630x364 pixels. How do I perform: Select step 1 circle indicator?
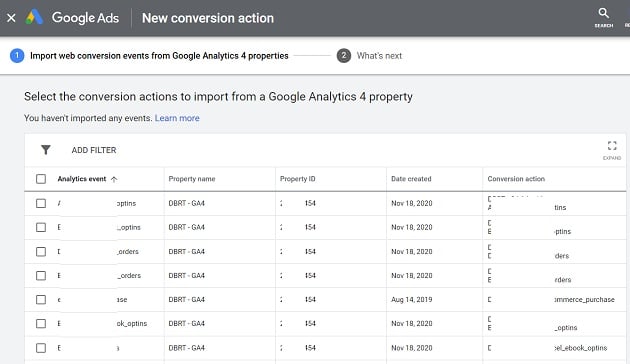17,56
